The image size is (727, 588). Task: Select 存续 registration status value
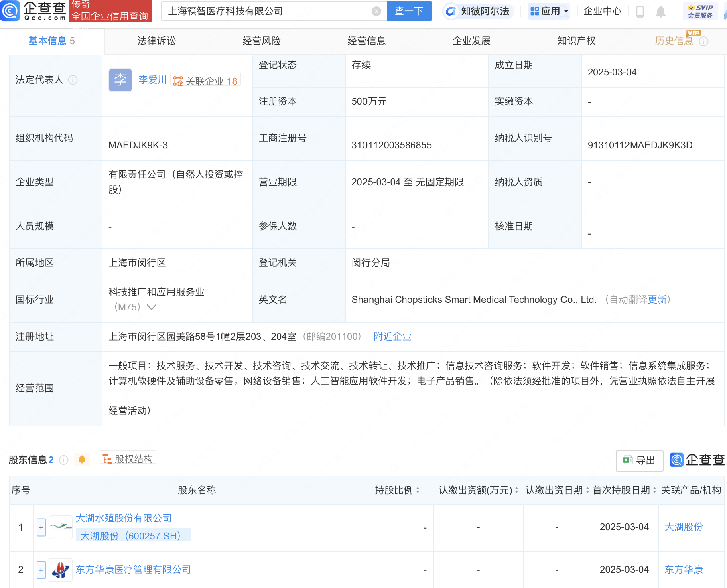361,65
